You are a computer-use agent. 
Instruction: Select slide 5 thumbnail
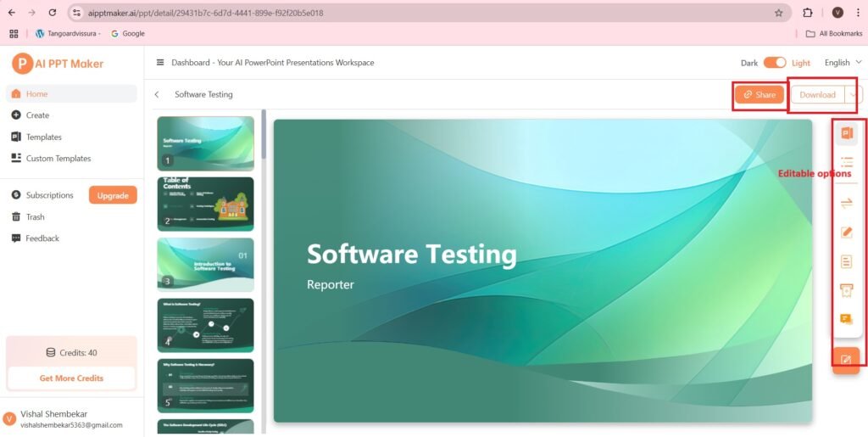[x=205, y=385]
